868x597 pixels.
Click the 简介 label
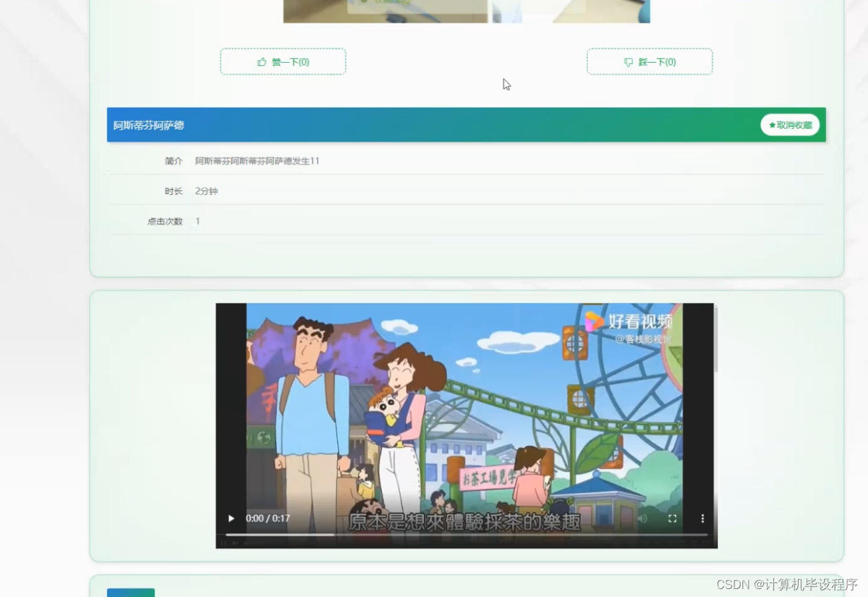click(x=174, y=161)
